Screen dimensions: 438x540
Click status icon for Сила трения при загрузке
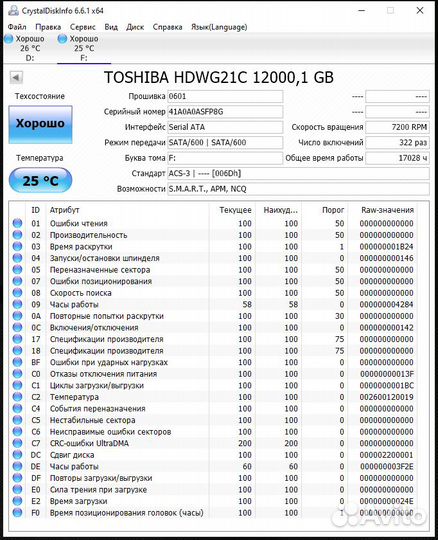click(17, 489)
